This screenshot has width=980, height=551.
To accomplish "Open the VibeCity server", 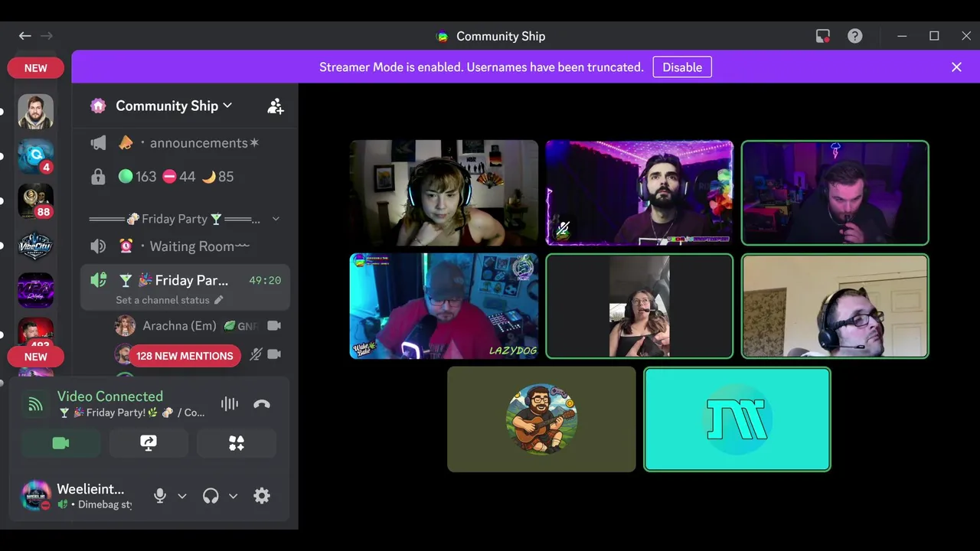I will [x=35, y=246].
